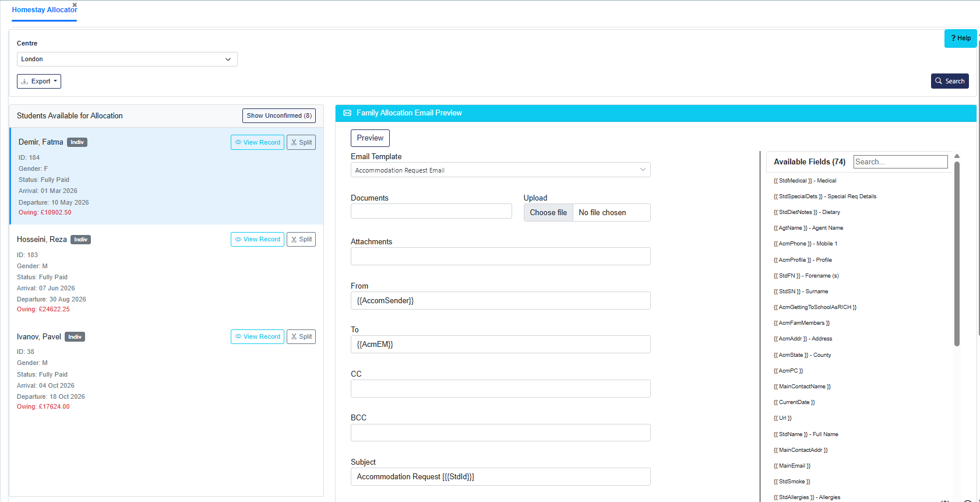Click scrollbar up arrow in Available Fields
Screen dimensions: 980x502
coord(957,156)
